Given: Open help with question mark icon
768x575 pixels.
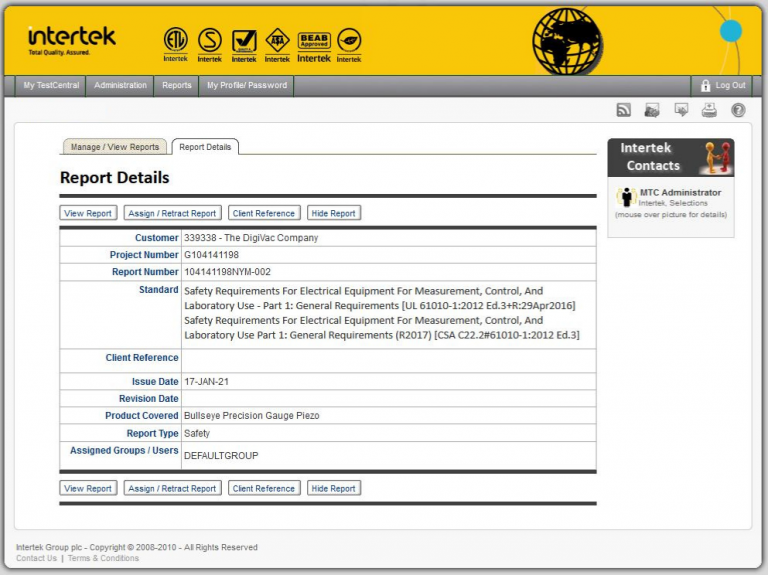Looking at the screenshot, I should pos(738,110).
